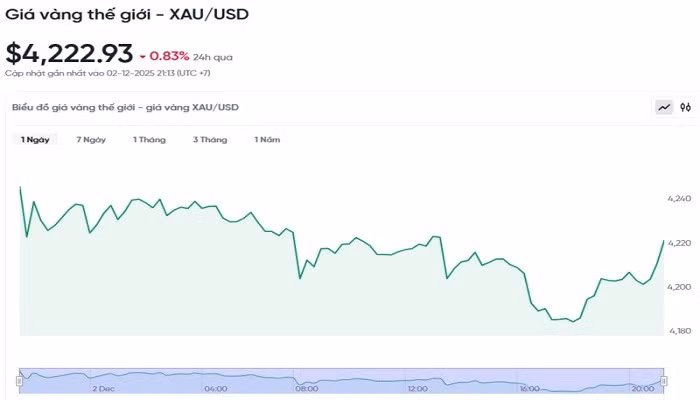Switch to the 1 Tháng range tab
This screenshot has width=700, height=400.
(149, 140)
